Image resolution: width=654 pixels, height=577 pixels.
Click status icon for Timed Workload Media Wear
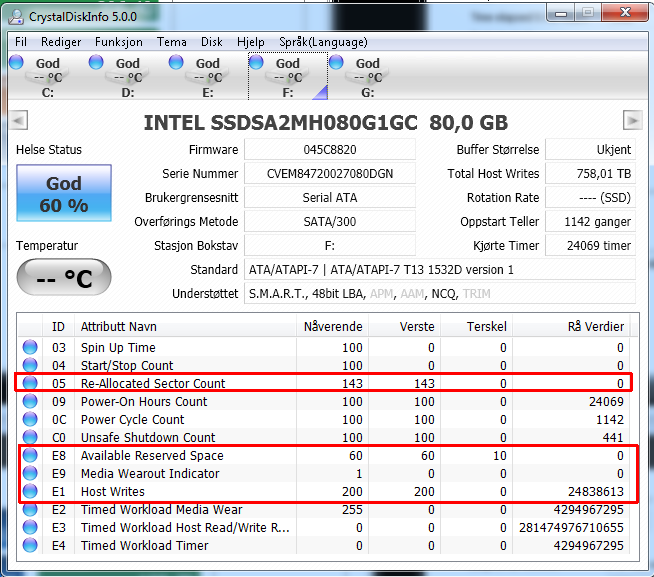(x=30, y=509)
